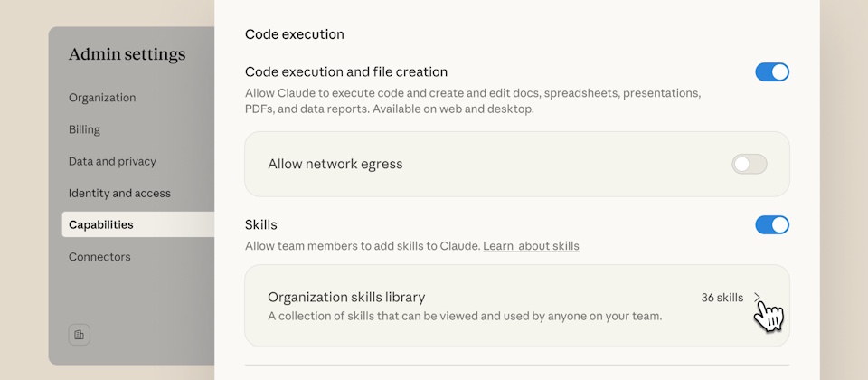Click the Code execution and file creation label

tap(345, 71)
